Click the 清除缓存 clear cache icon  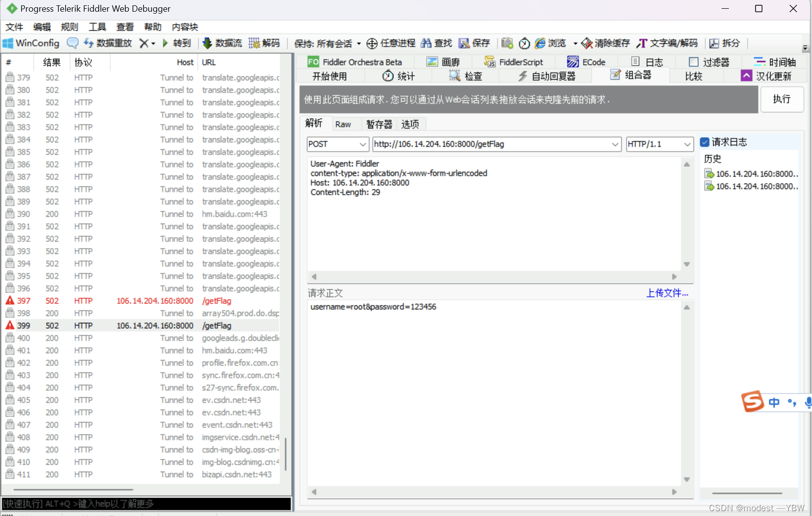click(x=587, y=43)
